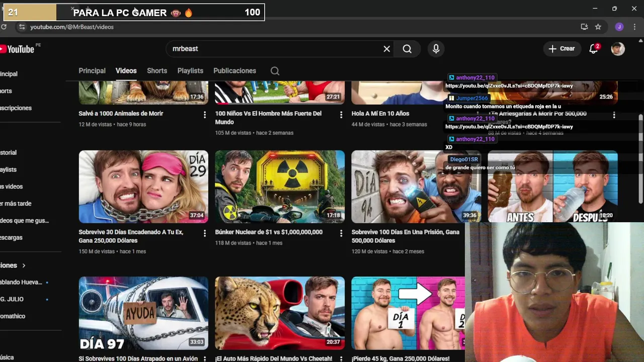Viewport: 644px width, 362px height.
Task: Open the Shorts tab
Action: click(157, 71)
